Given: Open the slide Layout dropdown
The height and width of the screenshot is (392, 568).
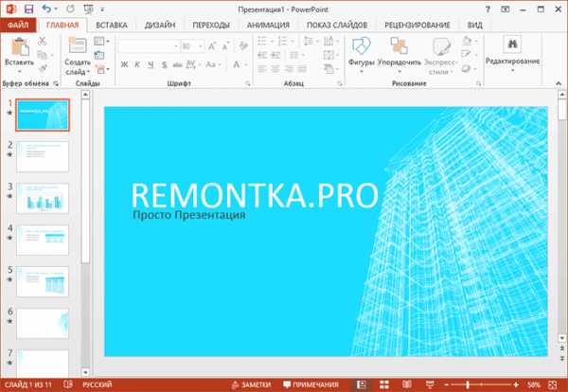Looking at the screenshot, I should pos(101,41).
